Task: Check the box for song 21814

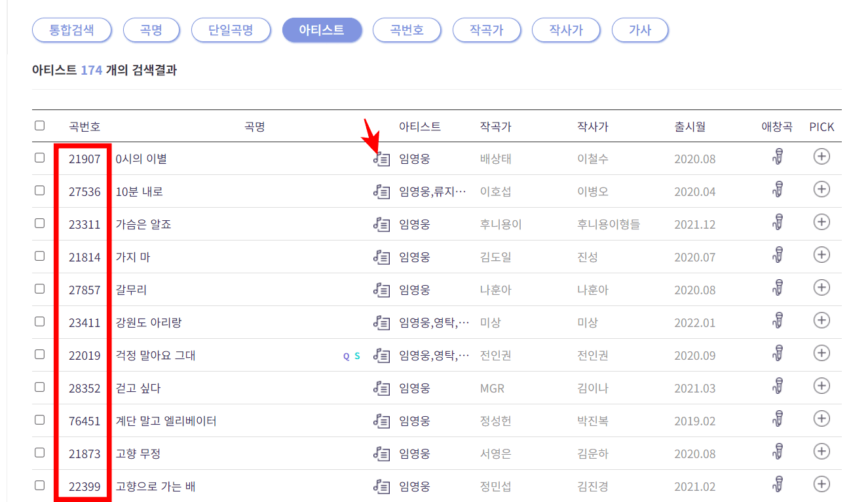Action: 40,256
